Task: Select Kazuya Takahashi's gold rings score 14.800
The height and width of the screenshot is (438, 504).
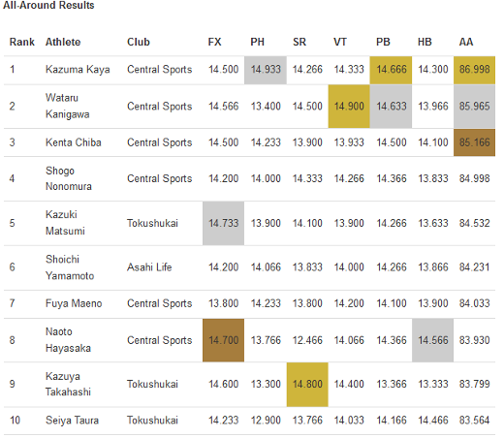Action: pyautogui.click(x=307, y=384)
